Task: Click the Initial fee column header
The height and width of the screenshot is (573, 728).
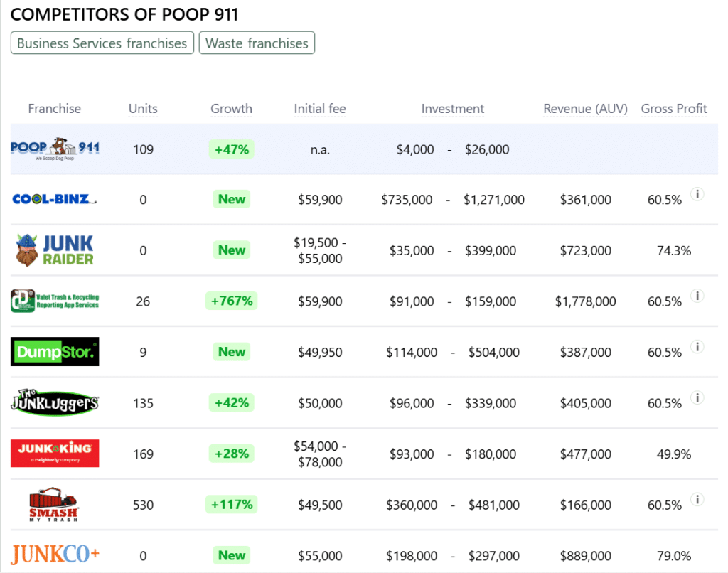Action: (320, 109)
